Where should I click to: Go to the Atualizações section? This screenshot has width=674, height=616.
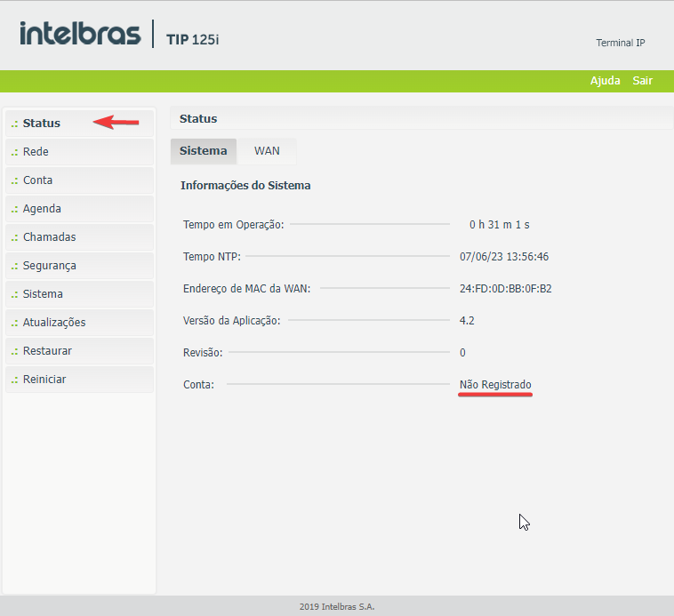click(53, 323)
